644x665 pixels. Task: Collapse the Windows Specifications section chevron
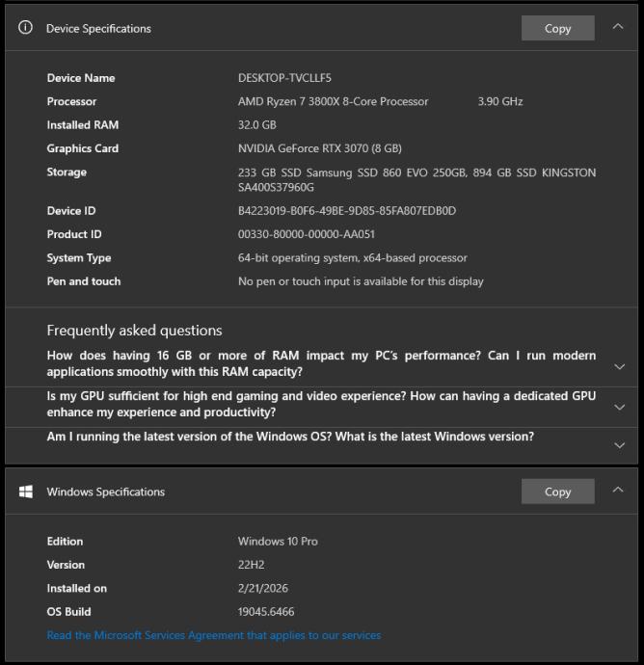(618, 491)
